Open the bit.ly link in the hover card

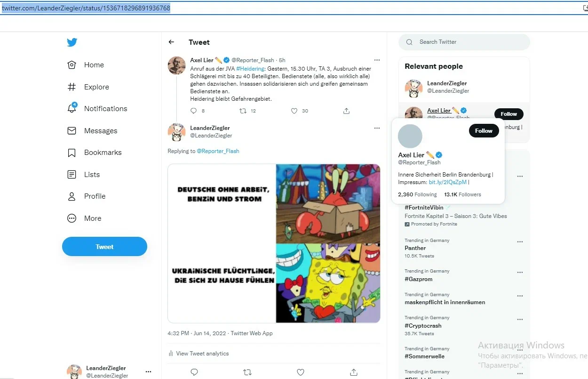coord(448,182)
